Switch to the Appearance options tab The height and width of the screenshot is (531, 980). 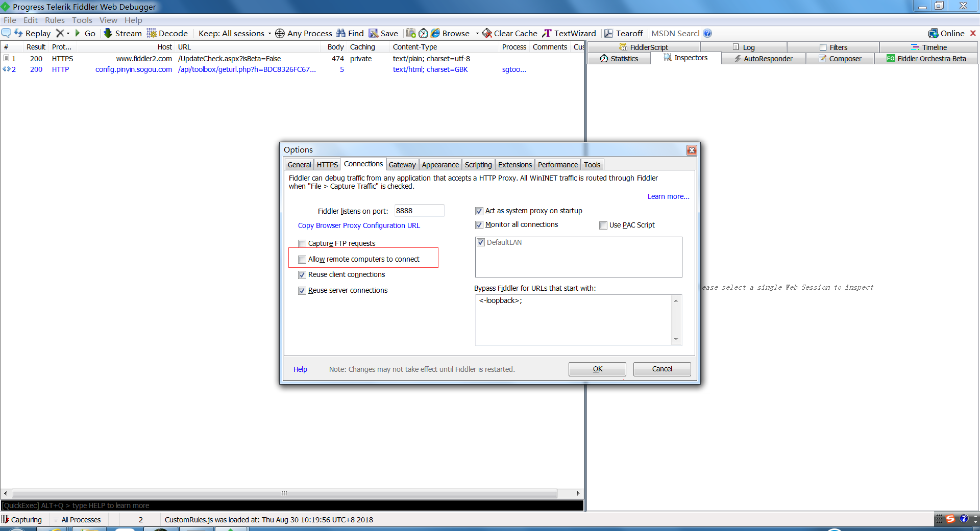pyautogui.click(x=440, y=165)
